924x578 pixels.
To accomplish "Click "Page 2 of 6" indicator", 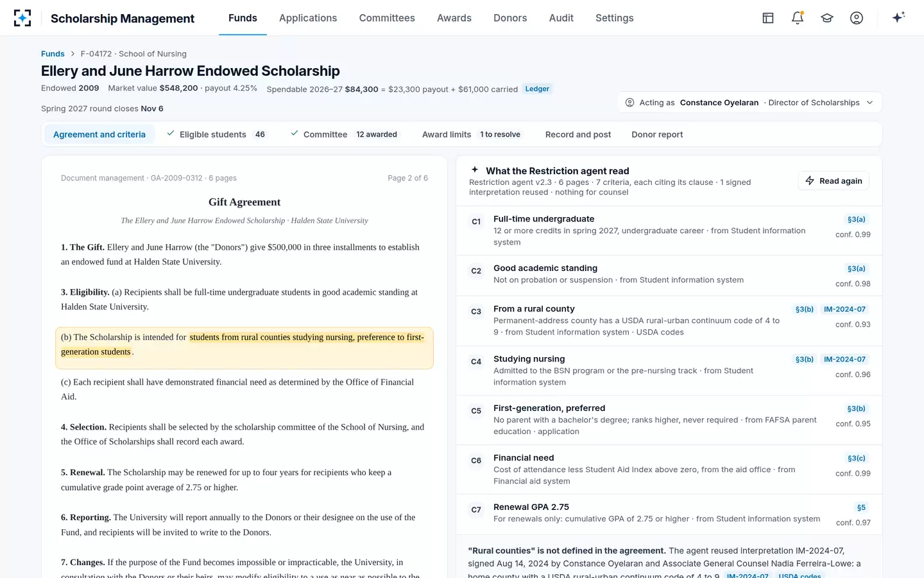I will click(407, 178).
